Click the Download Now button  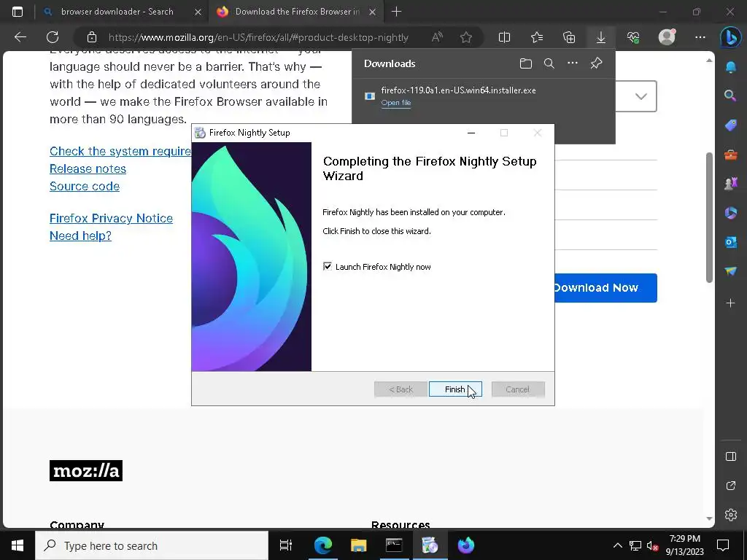pos(605,287)
